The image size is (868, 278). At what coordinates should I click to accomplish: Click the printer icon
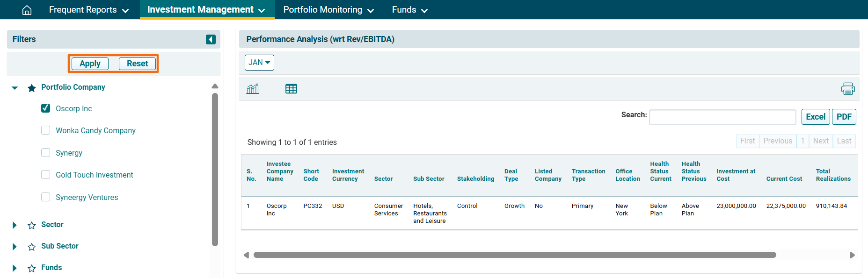tap(847, 89)
